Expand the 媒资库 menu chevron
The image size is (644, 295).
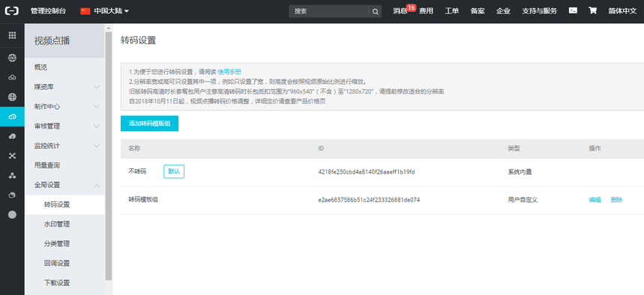97,87
